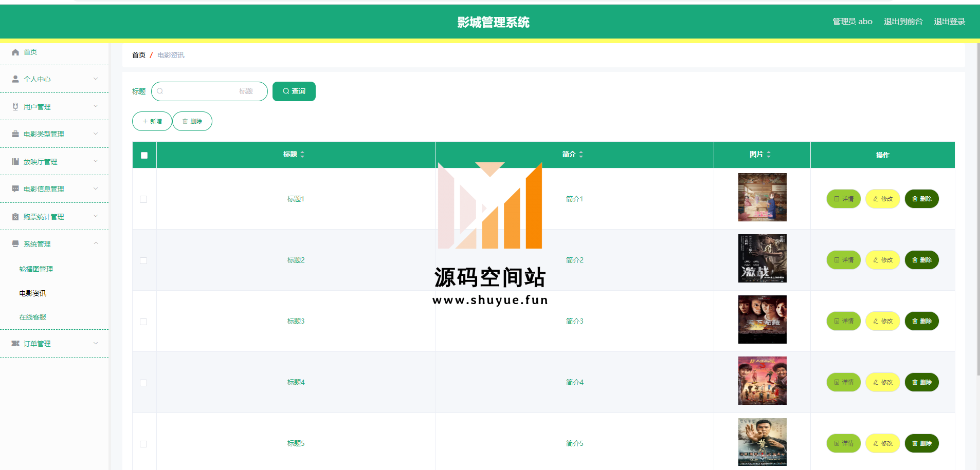The width and height of the screenshot is (980, 470).
Task: Open the 轮播图管理 submenu item
Action: [36, 269]
